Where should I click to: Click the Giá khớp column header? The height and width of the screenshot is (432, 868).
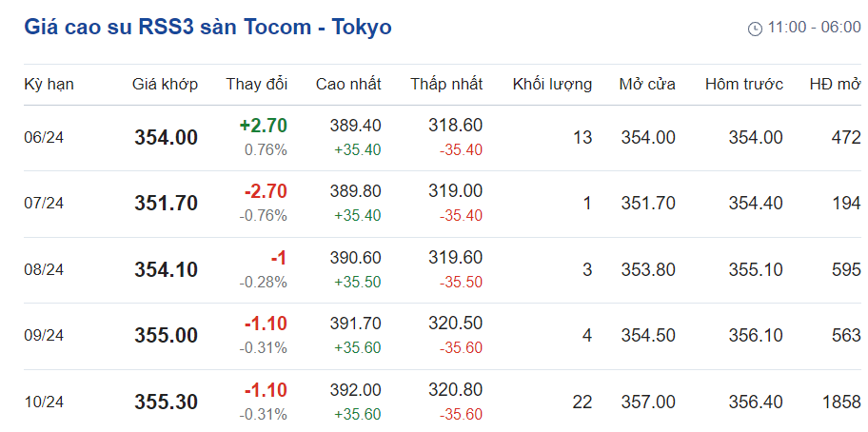(165, 84)
